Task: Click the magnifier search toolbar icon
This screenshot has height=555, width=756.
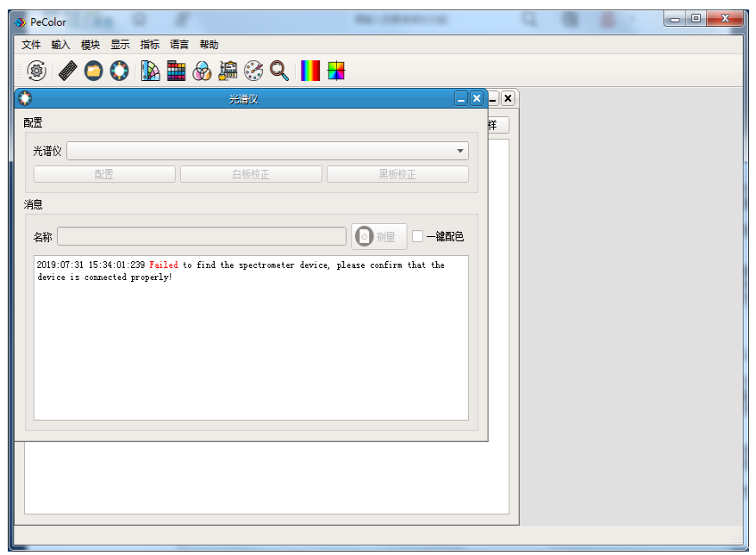Action: 279,71
